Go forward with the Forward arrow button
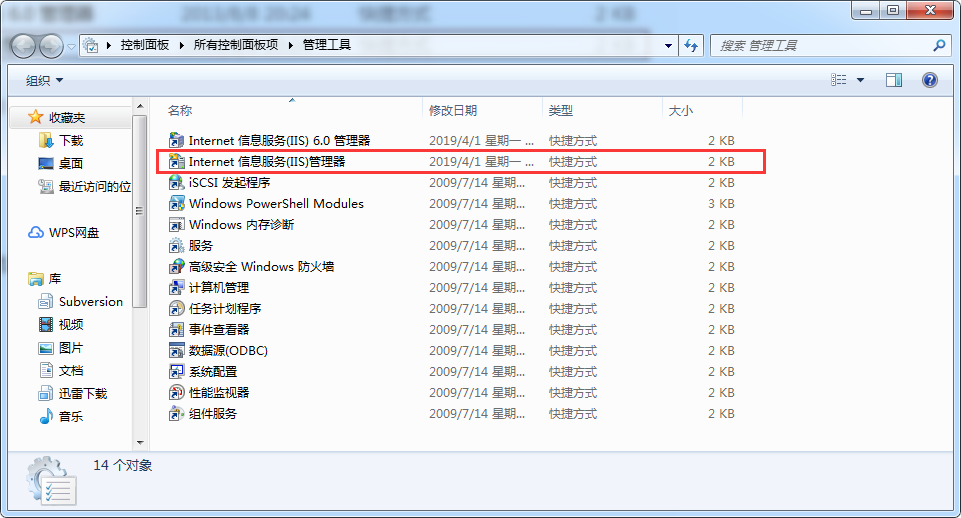Screen dimensions: 961x518 (x=51, y=46)
